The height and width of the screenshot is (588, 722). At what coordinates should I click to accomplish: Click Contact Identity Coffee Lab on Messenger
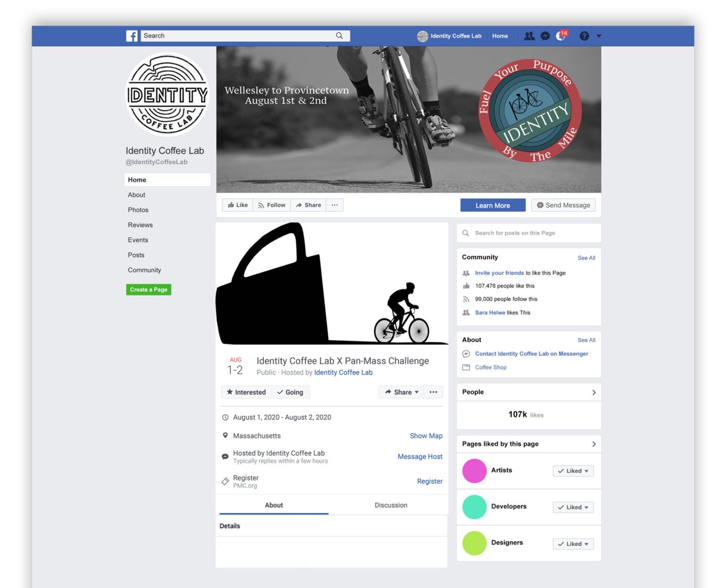coord(531,354)
